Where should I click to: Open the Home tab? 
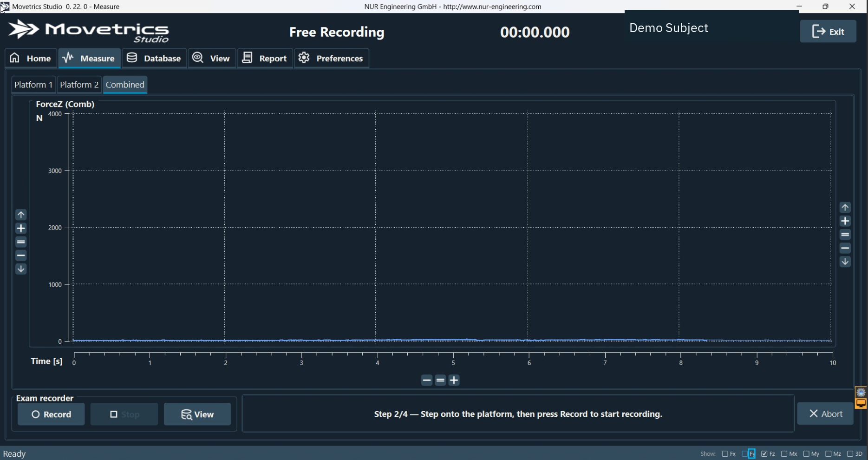coord(31,58)
